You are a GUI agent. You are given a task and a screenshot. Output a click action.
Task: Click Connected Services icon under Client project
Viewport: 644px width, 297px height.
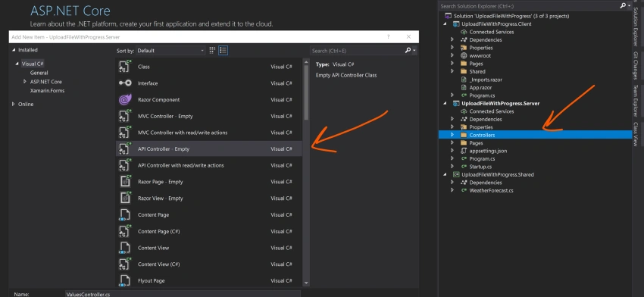463,32
